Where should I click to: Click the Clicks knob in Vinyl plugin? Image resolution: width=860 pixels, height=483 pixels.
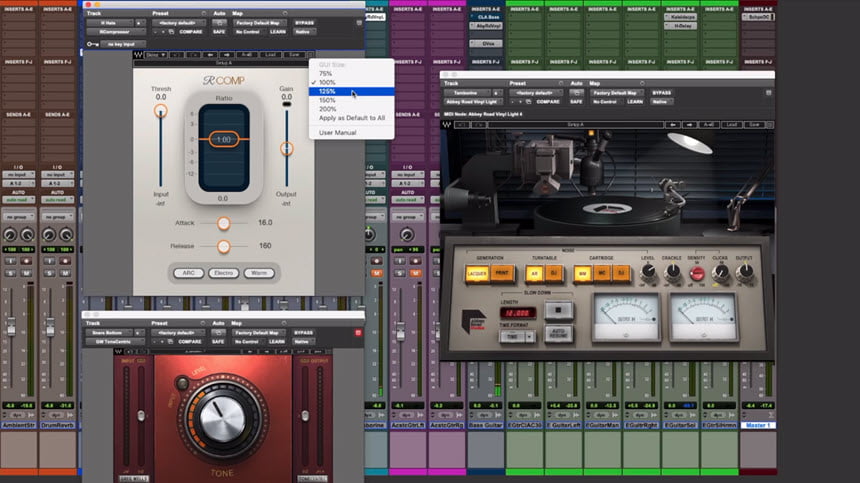coord(721,272)
